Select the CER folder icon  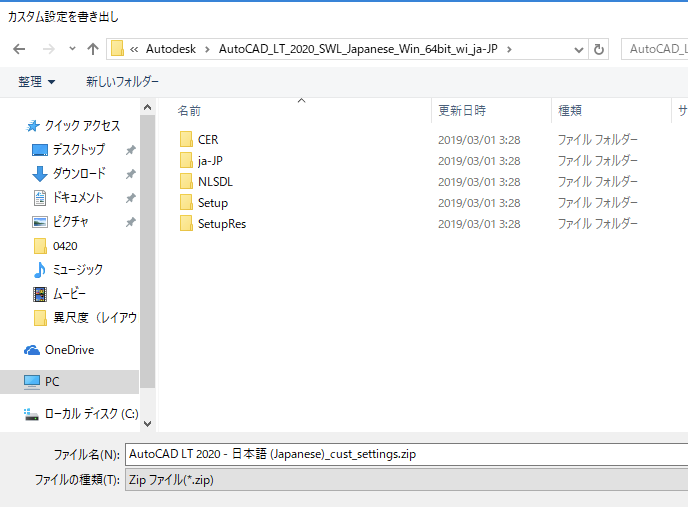point(186,139)
